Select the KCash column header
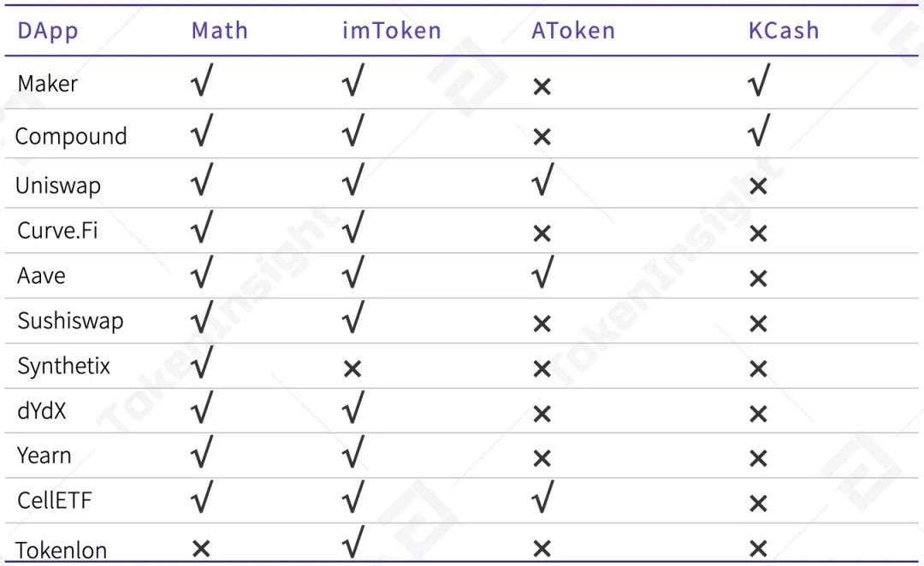This screenshot has height=566, width=924. pos(784,31)
